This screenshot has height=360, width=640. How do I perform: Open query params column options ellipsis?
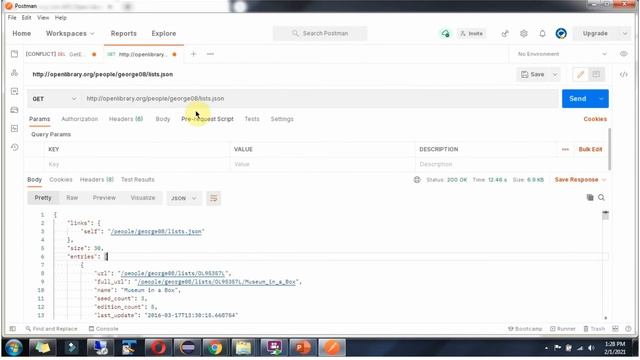(565, 149)
